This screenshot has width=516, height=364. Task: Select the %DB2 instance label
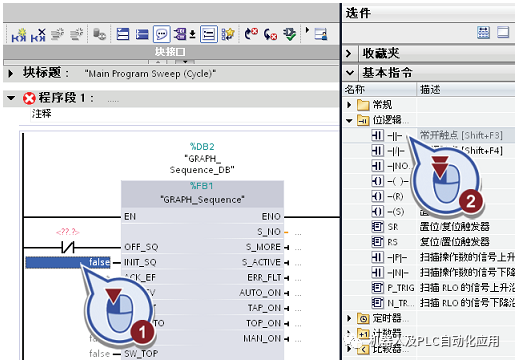point(202,146)
